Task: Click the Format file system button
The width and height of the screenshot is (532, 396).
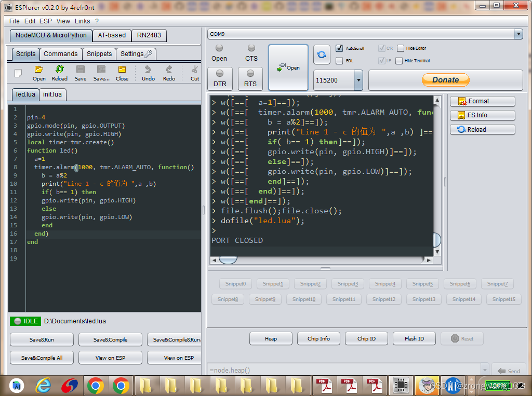Action: click(483, 101)
